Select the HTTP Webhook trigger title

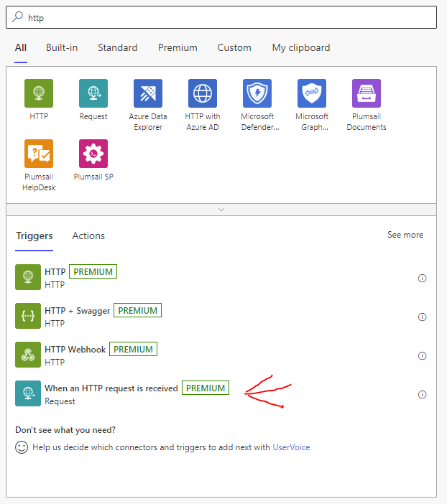pyautogui.click(x=75, y=350)
